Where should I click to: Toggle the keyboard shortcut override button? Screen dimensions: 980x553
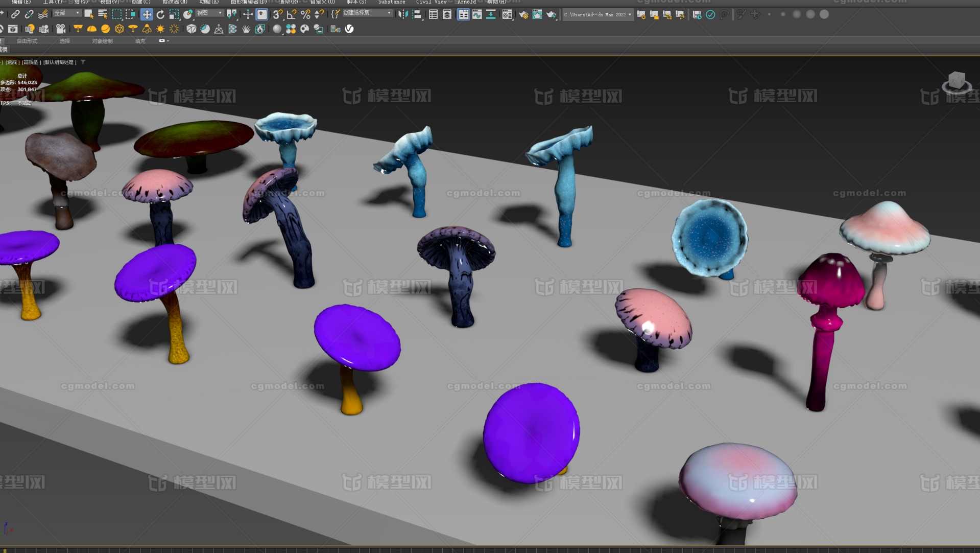262,14
